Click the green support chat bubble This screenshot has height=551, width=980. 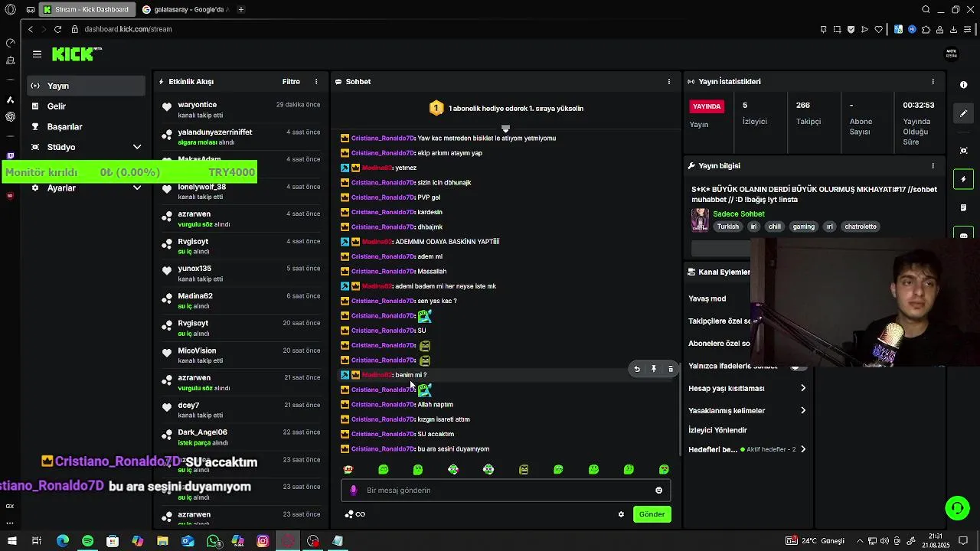[x=956, y=508]
